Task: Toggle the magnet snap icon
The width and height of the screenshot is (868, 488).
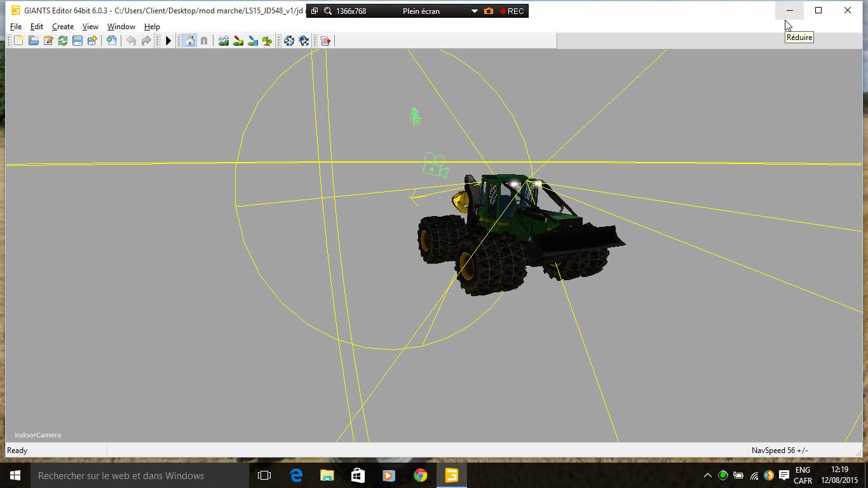Action: click(x=204, y=41)
